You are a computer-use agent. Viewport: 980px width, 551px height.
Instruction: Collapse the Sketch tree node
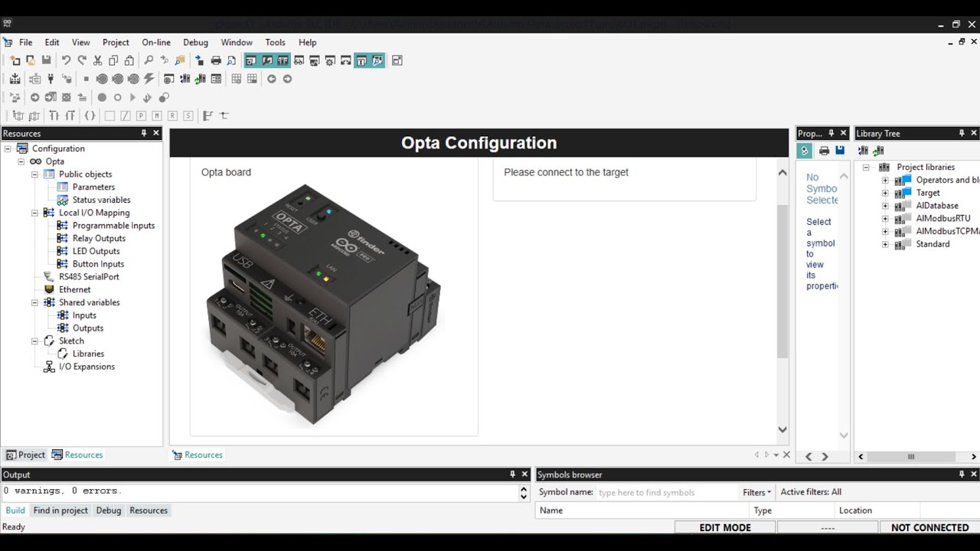34,341
